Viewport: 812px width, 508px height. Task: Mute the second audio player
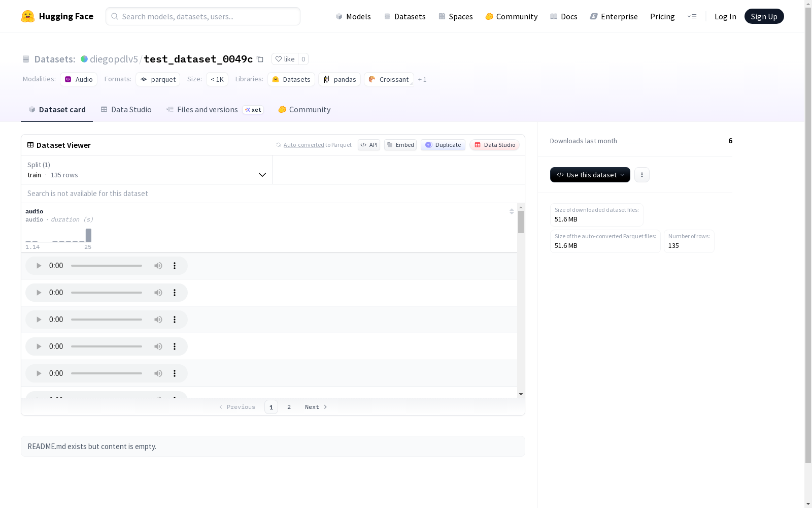click(x=158, y=293)
